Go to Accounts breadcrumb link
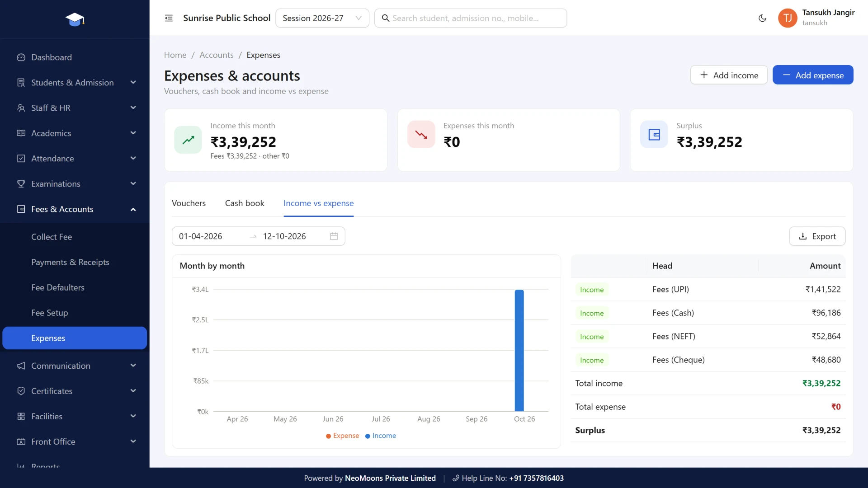 click(217, 55)
